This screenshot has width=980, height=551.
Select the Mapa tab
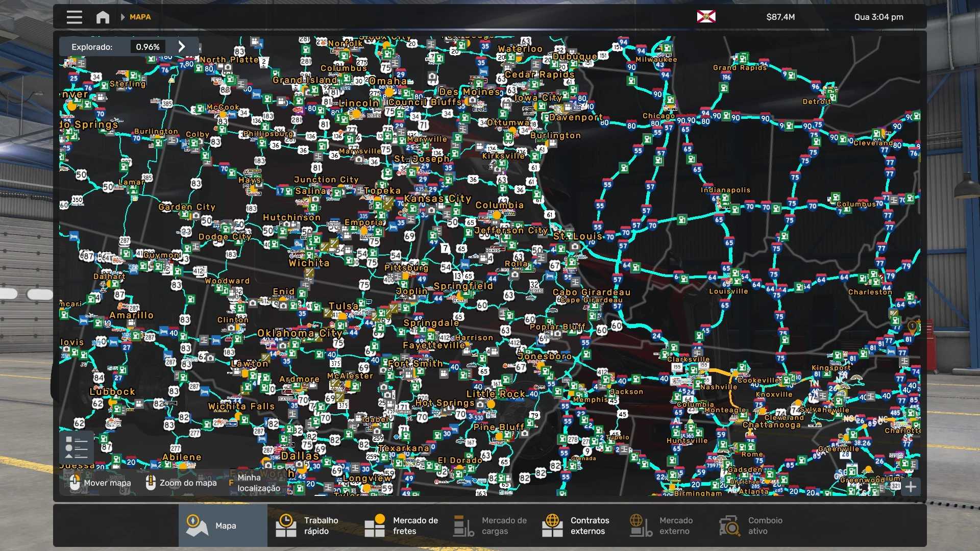223,525
